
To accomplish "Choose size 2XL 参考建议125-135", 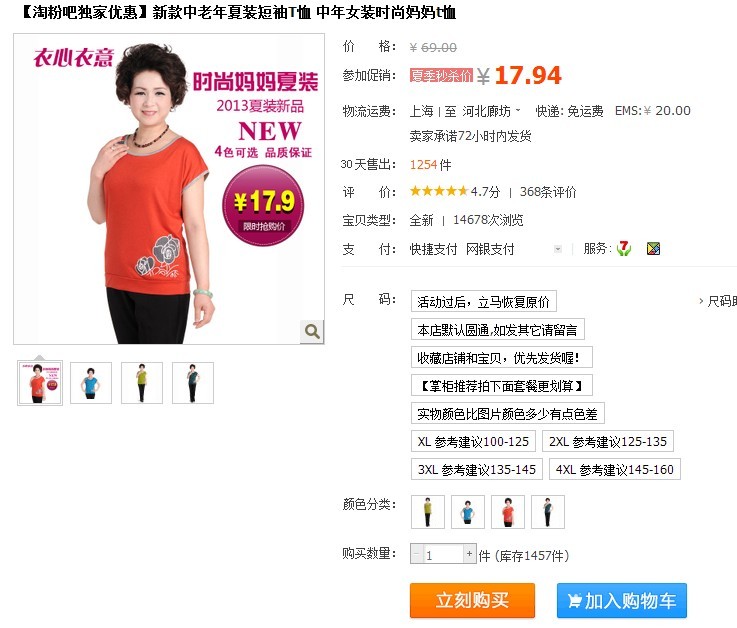I will (x=608, y=441).
